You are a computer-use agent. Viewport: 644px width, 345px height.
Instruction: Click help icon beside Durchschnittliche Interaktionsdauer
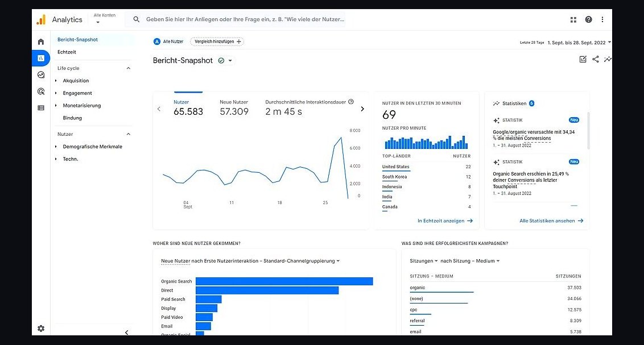pyautogui.click(x=351, y=102)
